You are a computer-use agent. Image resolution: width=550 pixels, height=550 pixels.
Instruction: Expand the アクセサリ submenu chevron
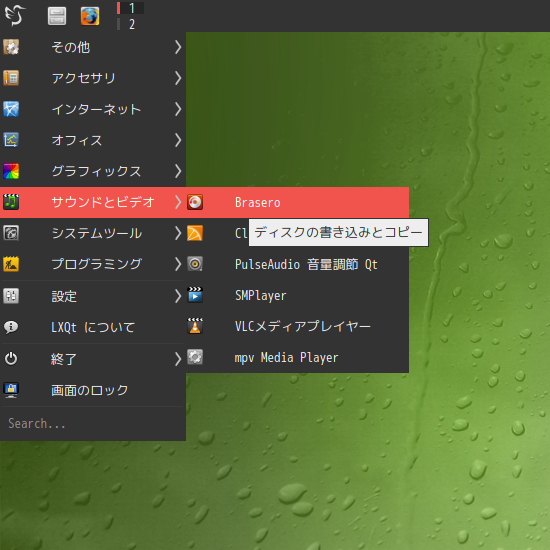pyautogui.click(x=178, y=78)
